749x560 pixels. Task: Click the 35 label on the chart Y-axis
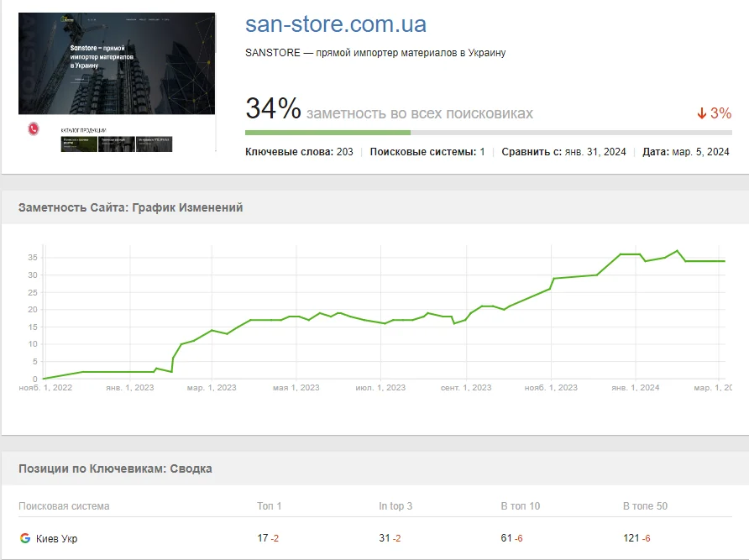pyautogui.click(x=33, y=258)
